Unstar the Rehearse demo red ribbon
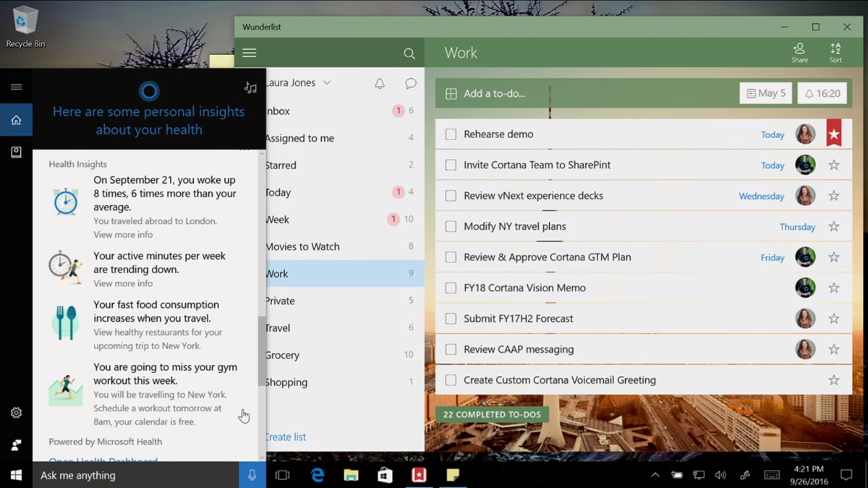Screen dimensions: 868x488 click(834, 133)
